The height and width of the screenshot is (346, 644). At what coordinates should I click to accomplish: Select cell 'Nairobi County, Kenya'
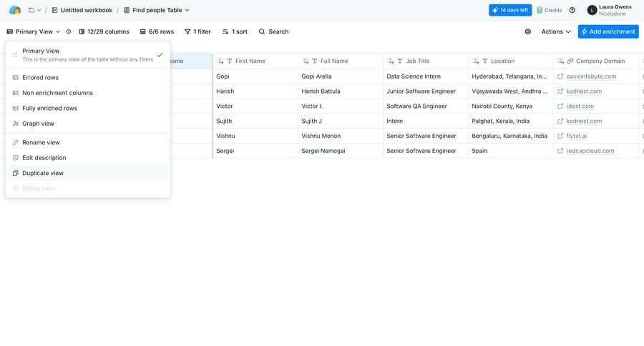point(510,106)
